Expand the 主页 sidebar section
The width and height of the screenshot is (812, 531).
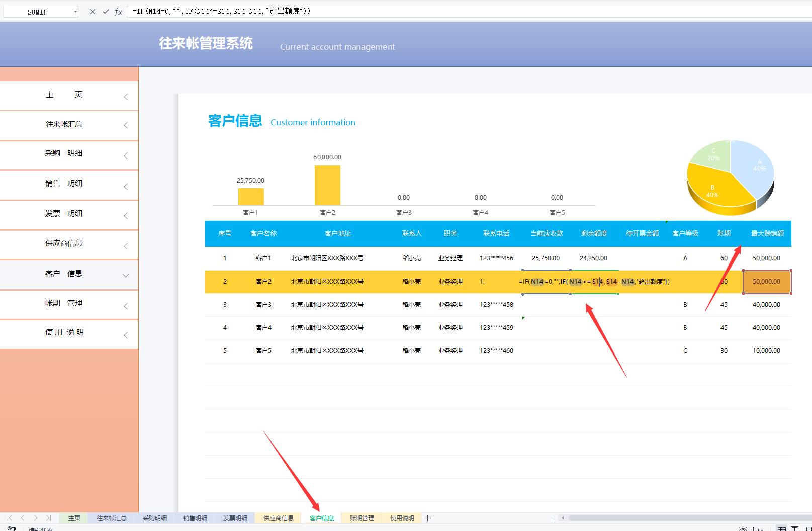click(125, 96)
